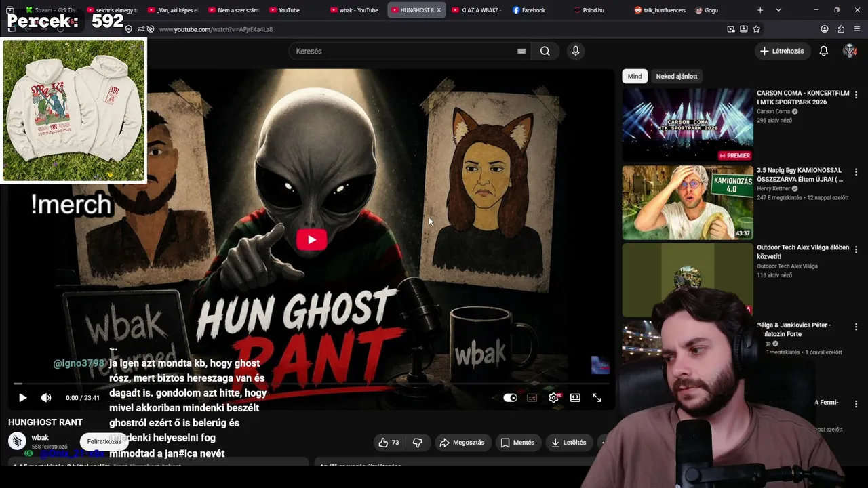Viewport: 868px width, 488px height.
Task: Switch to the Kick Stream browser tab
Action: point(51,10)
